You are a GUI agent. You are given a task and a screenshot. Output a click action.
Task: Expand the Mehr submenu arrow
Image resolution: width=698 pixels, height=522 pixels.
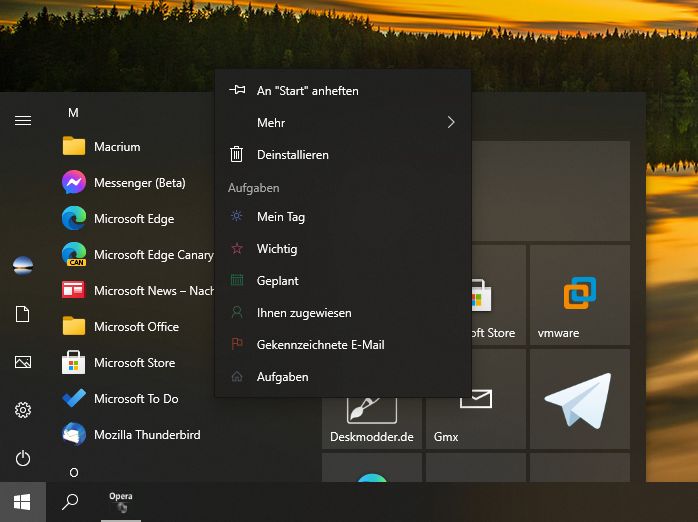point(451,122)
